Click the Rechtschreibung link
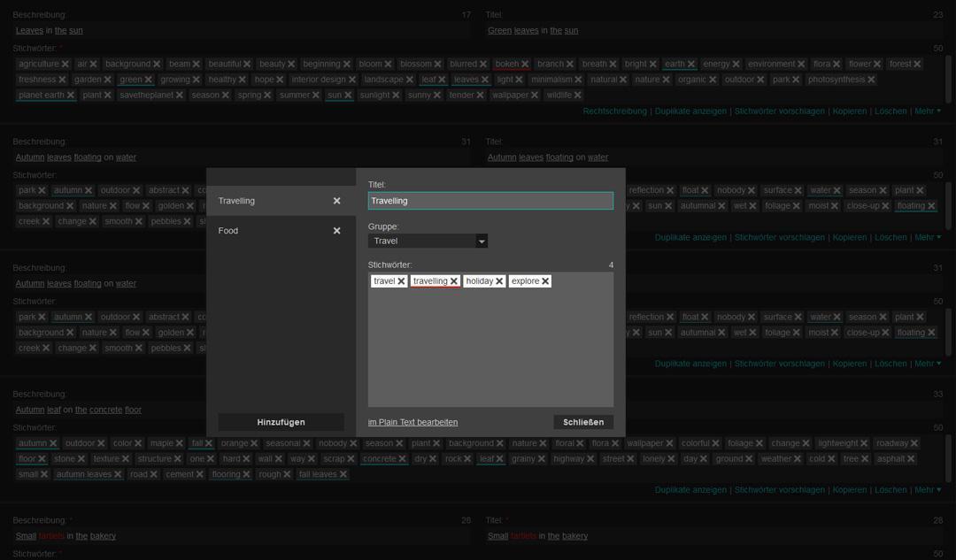 point(614,111)
